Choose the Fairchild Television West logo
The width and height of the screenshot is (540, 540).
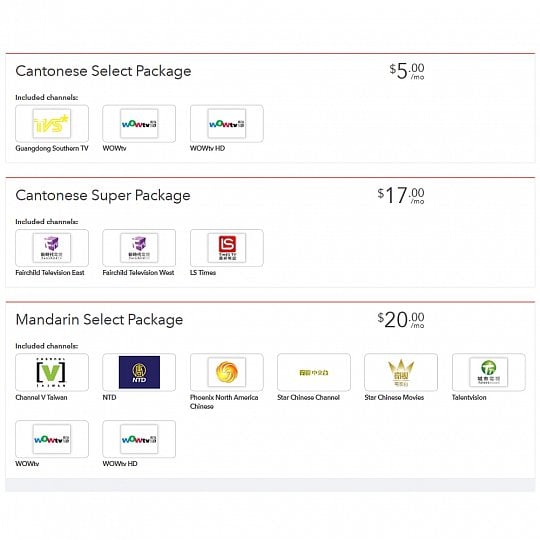pos(139,248)
